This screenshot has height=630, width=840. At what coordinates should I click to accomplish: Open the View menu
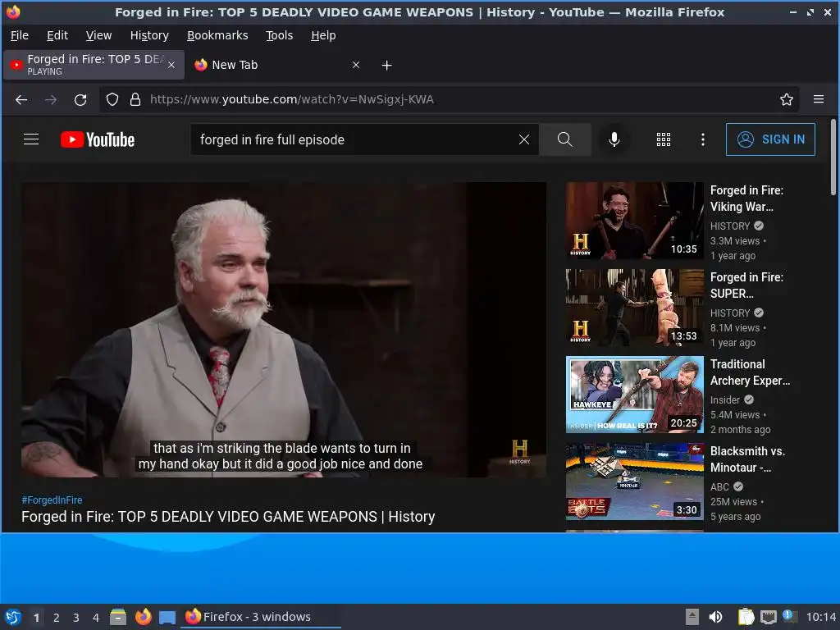click(99, 35)
